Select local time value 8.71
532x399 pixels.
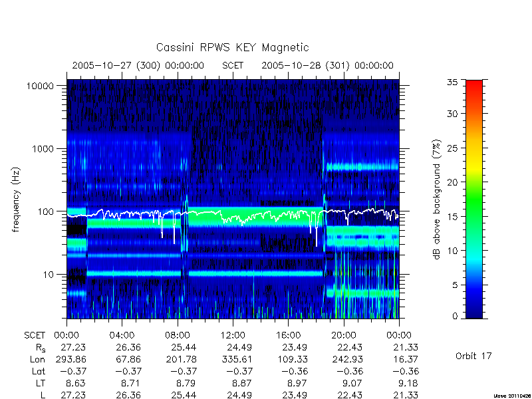[x=131, y=384]
